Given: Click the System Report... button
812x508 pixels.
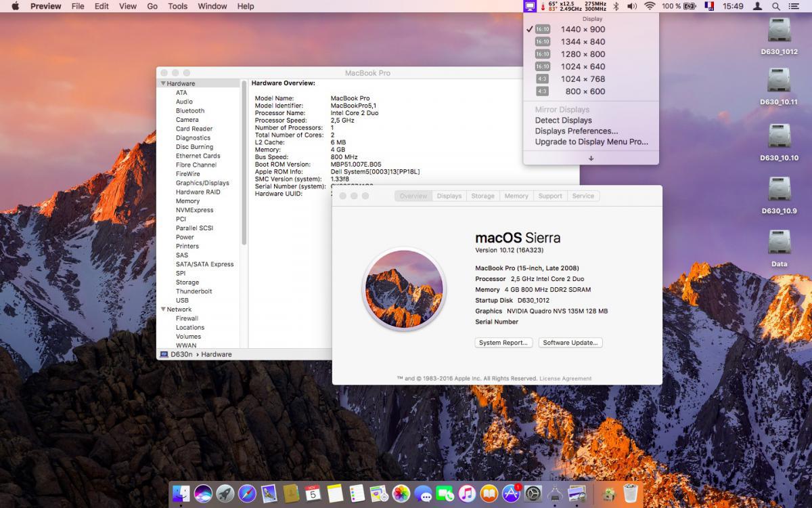Looking at the screenshot, I should click(503, 343).
